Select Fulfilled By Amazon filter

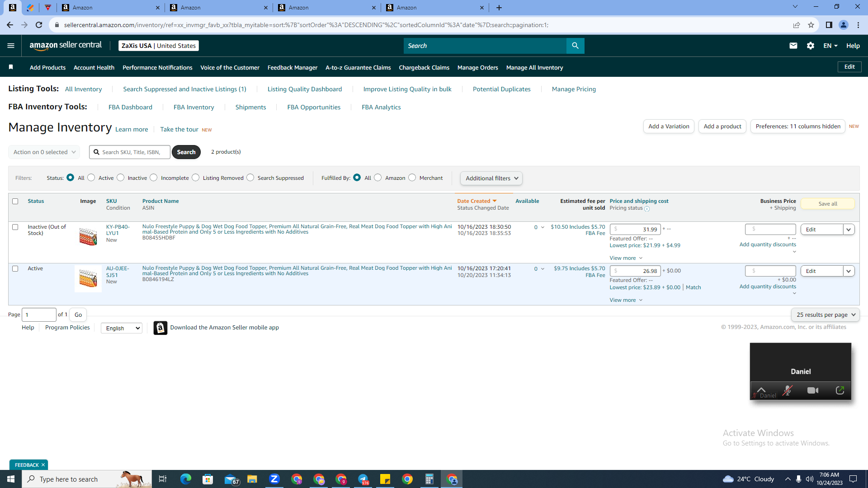coord(378,178)
